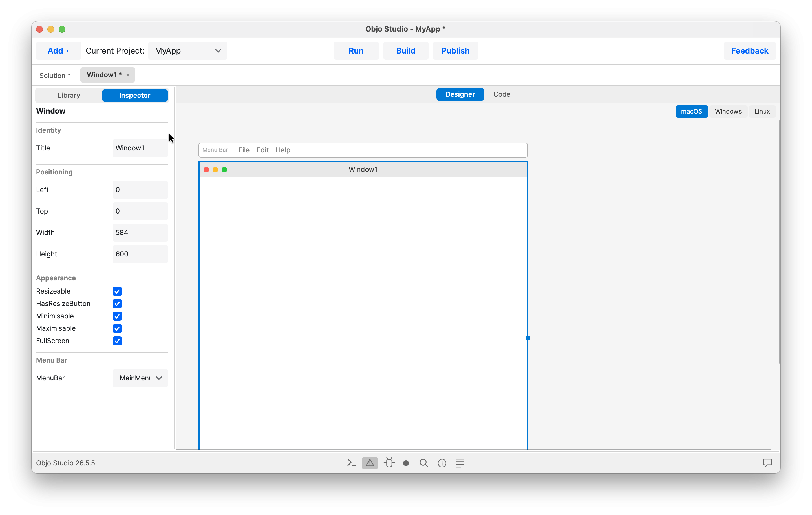Open the Add dropdown button
Screen dimensions: 812x515
coord(58,51)
